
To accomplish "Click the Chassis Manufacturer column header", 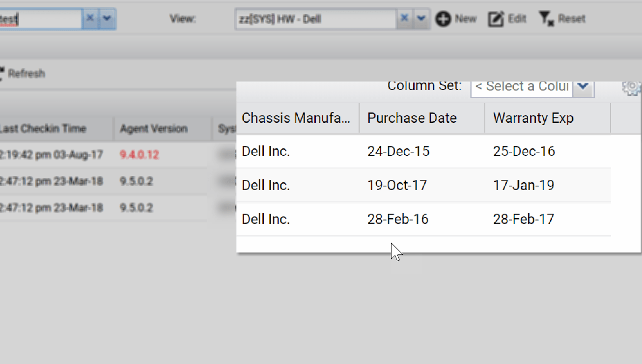I will (297, 118).
